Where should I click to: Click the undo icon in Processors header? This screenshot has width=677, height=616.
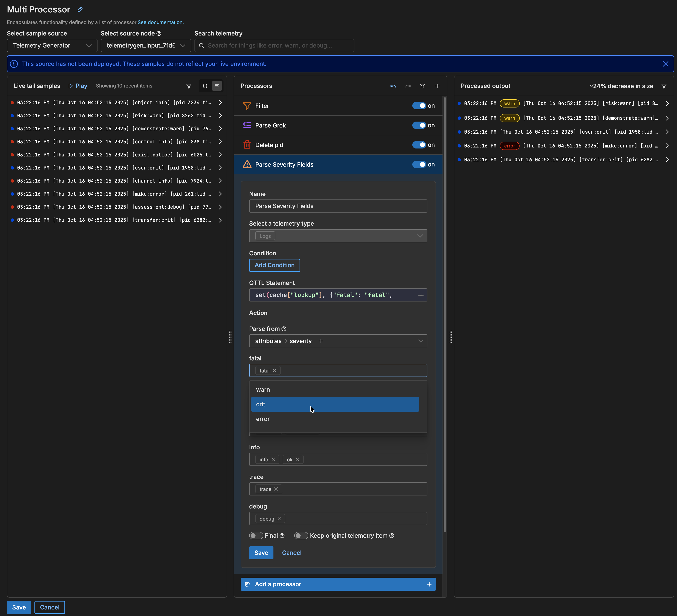point(393,86)
